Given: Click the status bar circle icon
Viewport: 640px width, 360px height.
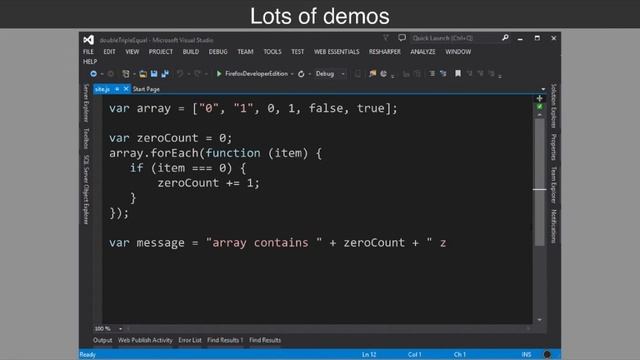Looking at the screenshot, I should point(547,354).
